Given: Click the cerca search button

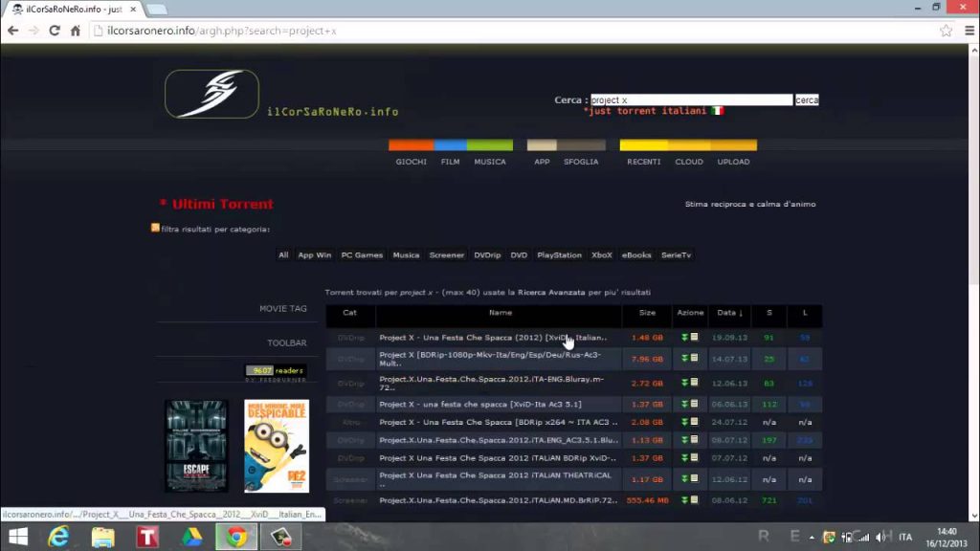Looking at the screenshot, I should click(x=807, y=99).
